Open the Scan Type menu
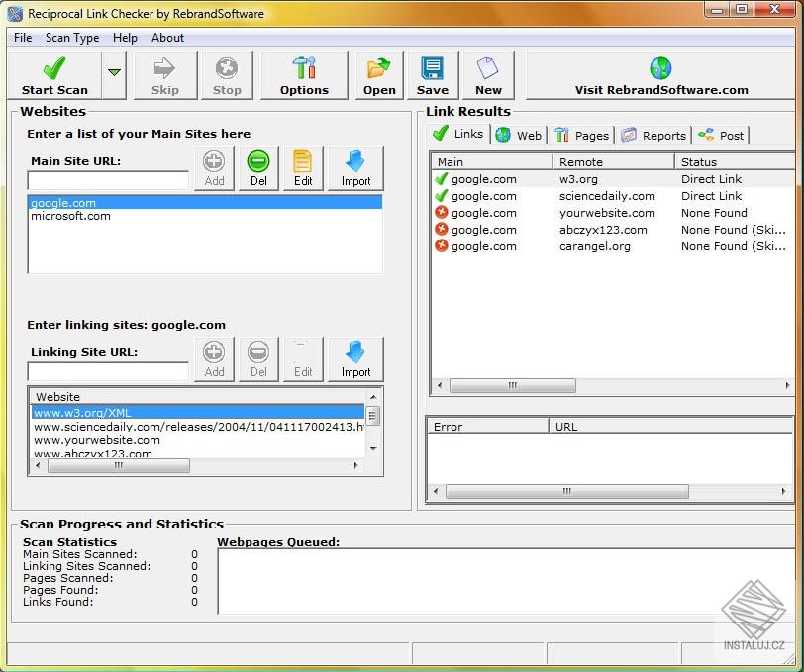This screenshot has height=672, width=804. 72,38
